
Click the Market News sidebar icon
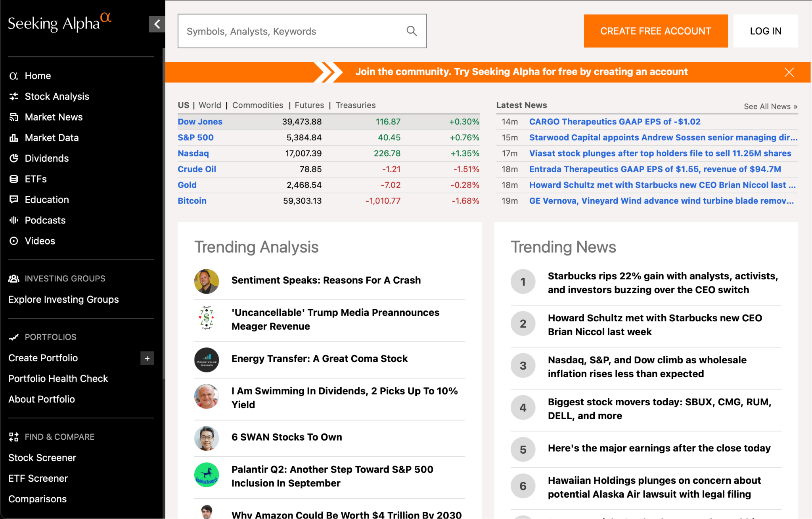(14, 117)
